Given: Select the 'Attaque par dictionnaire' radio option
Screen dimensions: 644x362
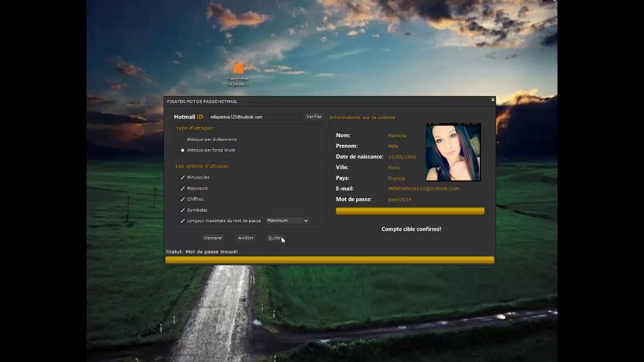Looking at the screenshot, I should [x=183, y=139].
